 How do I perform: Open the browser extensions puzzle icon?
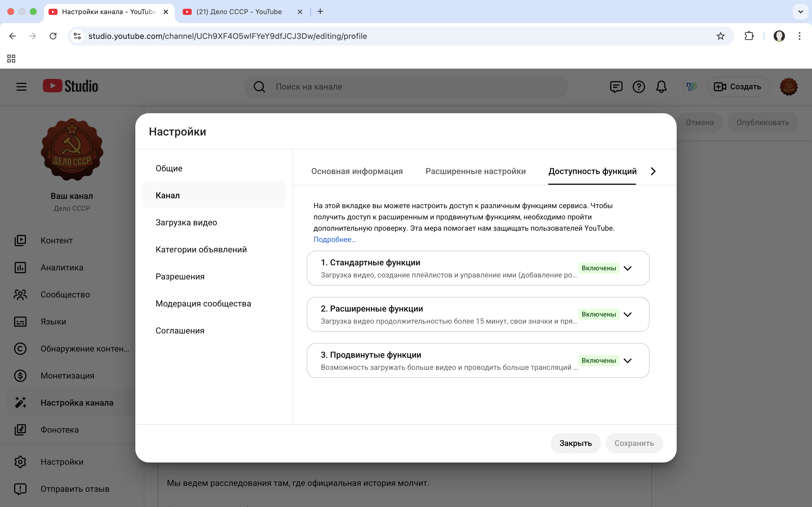click(x=749, y=36)
